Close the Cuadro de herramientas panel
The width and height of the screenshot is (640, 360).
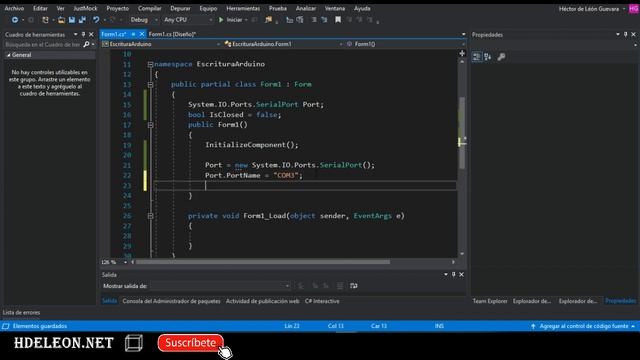pos(91,35)
